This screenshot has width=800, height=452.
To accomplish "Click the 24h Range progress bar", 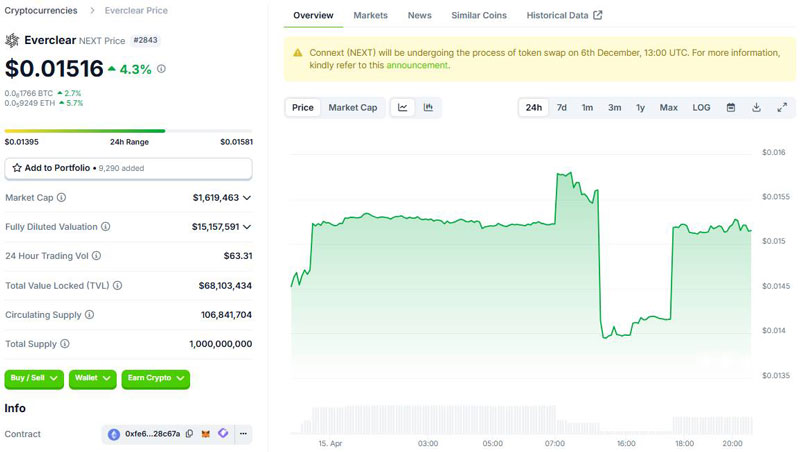I will point(128,131).
